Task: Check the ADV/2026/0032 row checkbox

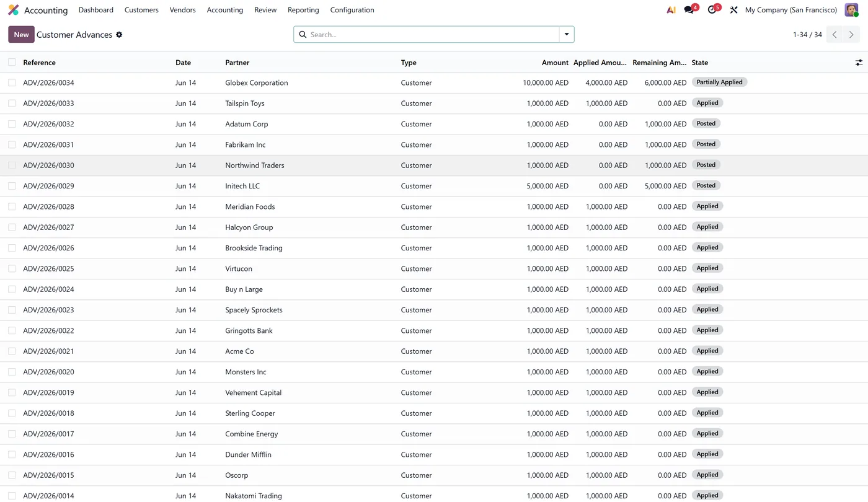Action: tap(12, 124)
